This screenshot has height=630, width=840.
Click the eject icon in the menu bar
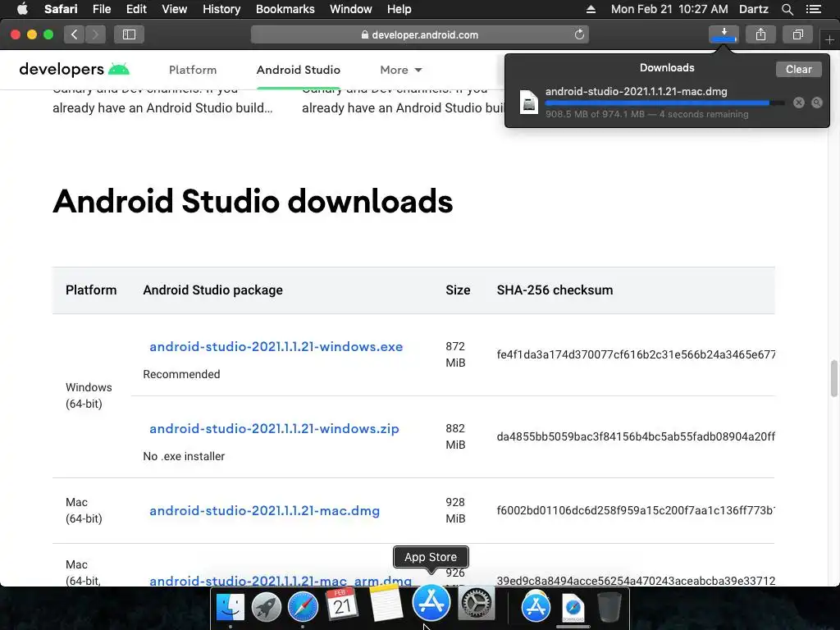tap(591, 9)
